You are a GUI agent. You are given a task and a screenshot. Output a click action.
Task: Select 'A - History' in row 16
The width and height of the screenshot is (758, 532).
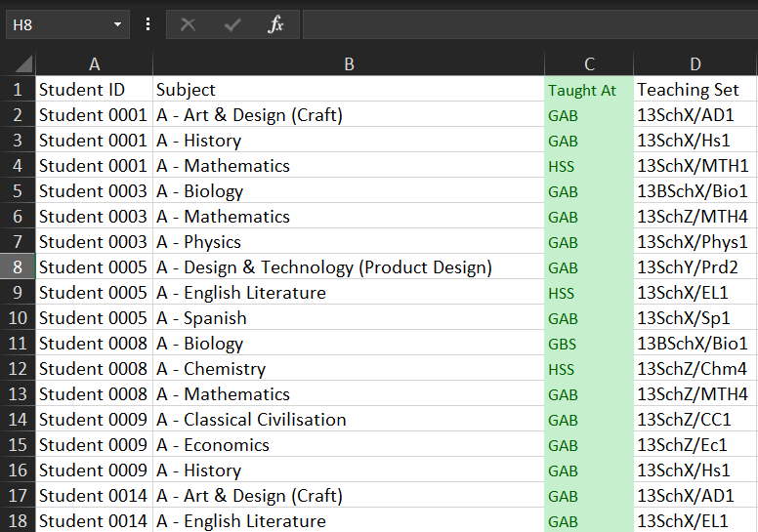click(349, 471)
